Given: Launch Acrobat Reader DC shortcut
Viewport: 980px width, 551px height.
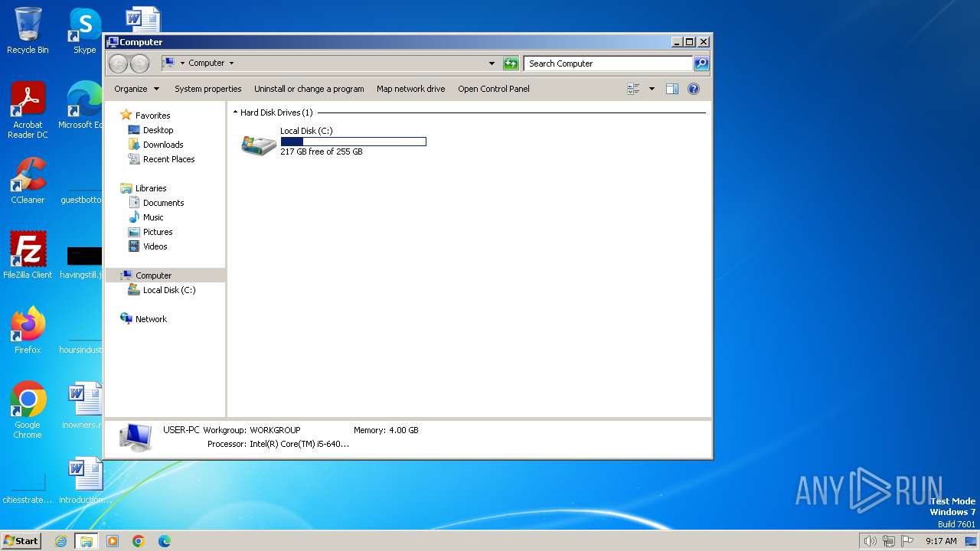Looking at the screenshot, I should tap(28, 110).
